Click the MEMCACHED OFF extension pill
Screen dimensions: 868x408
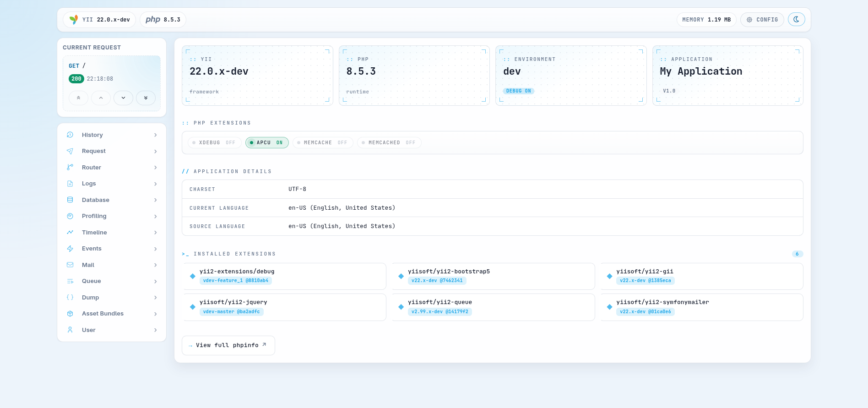coord(389,143)
